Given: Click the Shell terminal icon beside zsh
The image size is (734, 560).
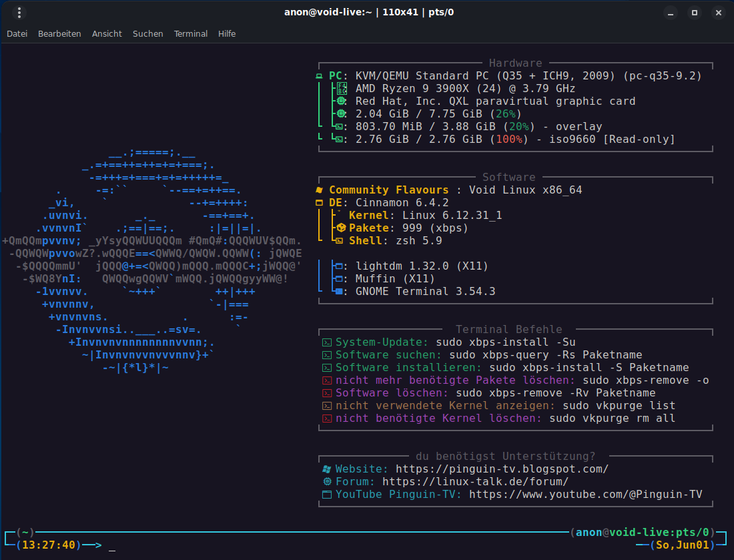Looking at the screenshot, I should tap(340, 241).
